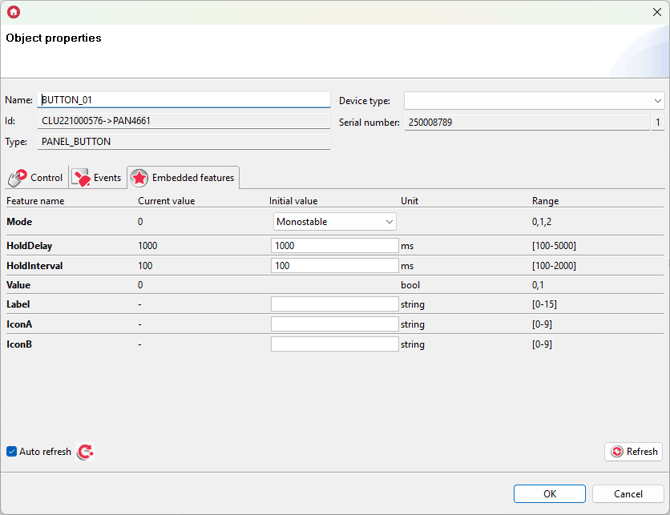Expand the Mode initial value dropdown
The width and height of the screenshot is (670, 515).
point(335,222)
